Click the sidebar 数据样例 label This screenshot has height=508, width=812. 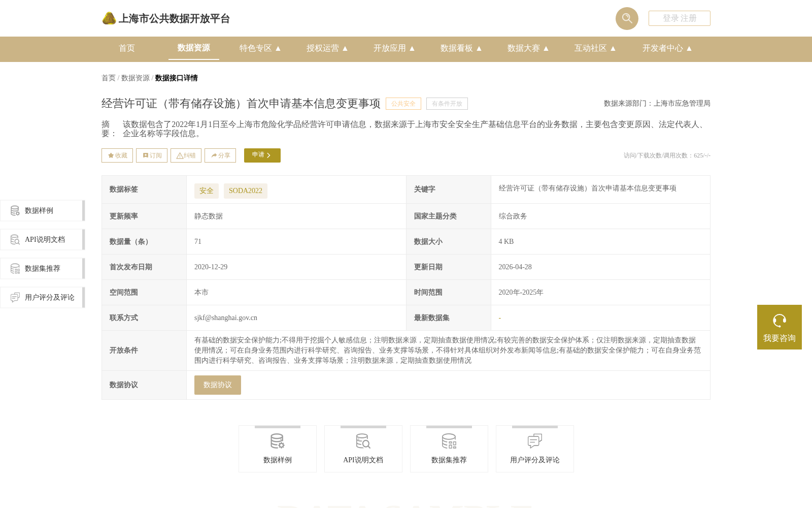pos(39,210)
